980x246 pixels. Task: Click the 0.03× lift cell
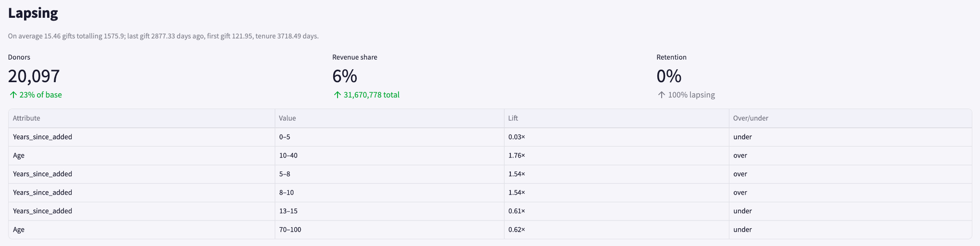[617, 137]
